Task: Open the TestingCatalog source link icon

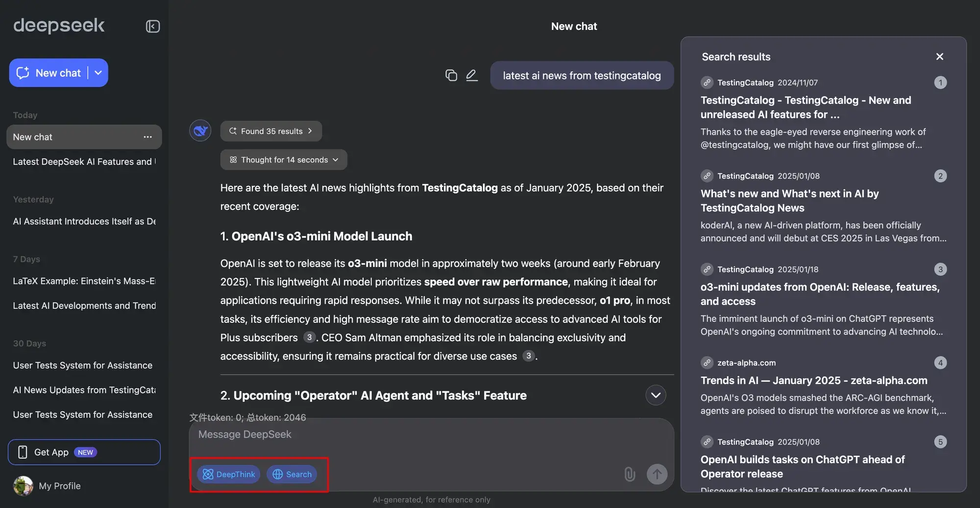Action: tap(707, 82)
